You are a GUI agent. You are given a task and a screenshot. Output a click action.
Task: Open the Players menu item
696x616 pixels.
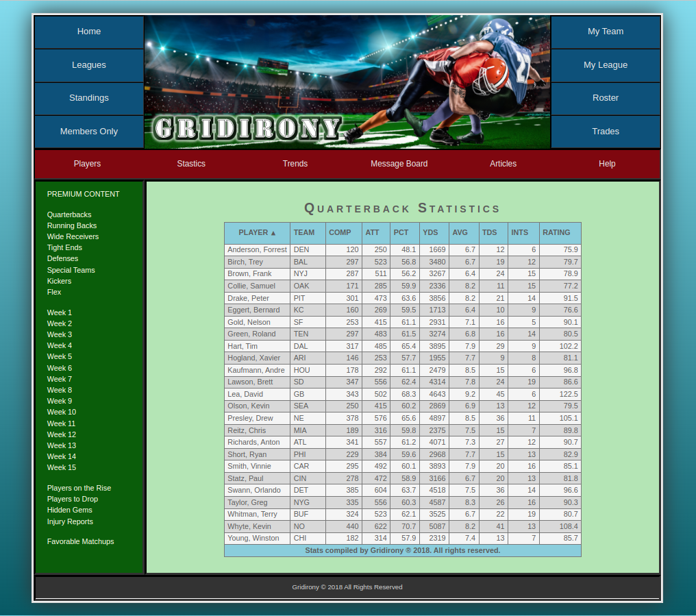pyautogui.click(x=87, y=164)
